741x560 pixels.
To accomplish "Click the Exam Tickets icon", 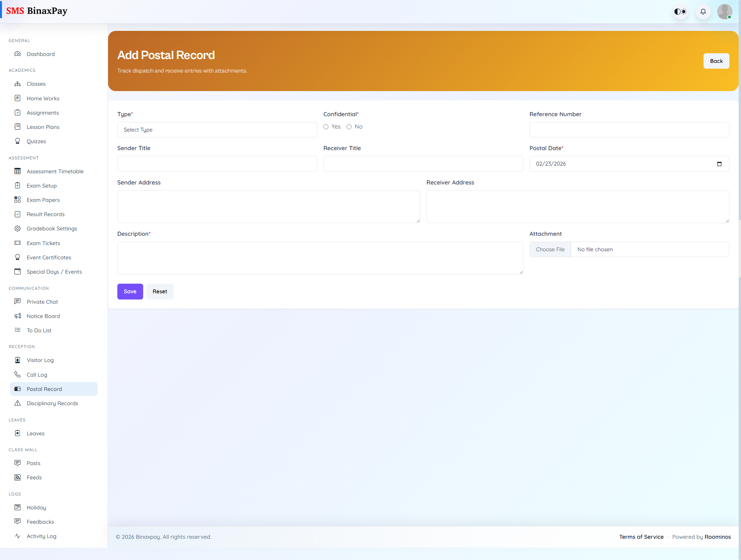I will pyautogui.click(x=18, y=243).
